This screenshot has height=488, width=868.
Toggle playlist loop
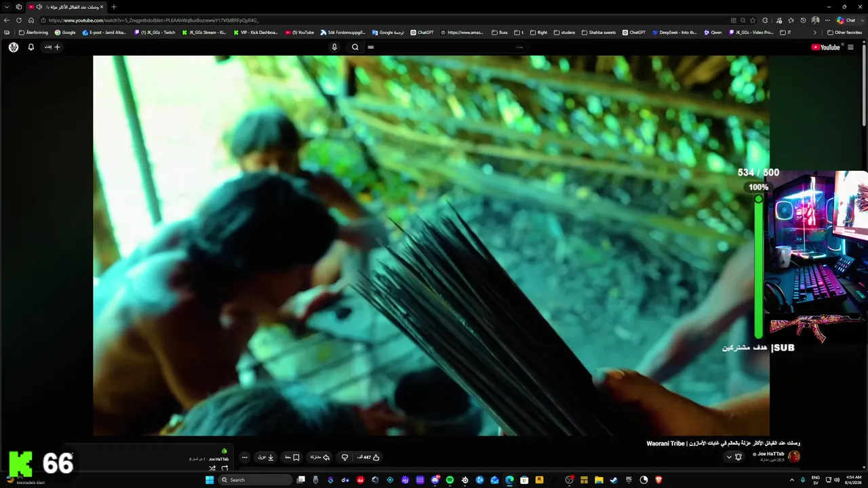tap(224, 468)
